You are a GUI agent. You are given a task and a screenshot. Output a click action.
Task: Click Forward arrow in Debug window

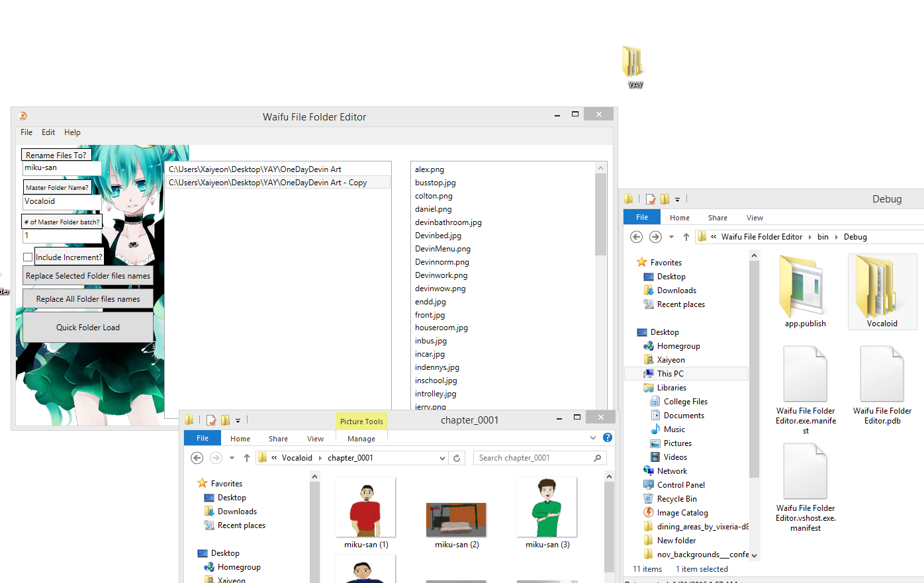655,237
